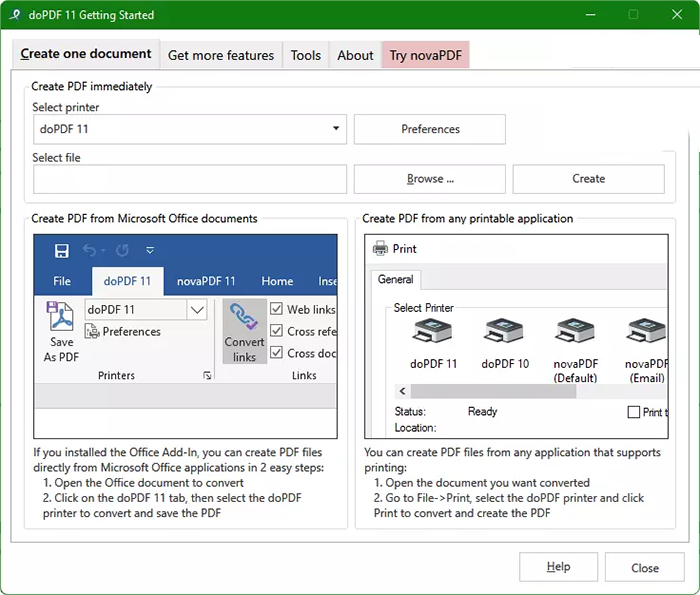700x595 pixels.
Task: Switch to Create one document tab
Action: [86, 54]
